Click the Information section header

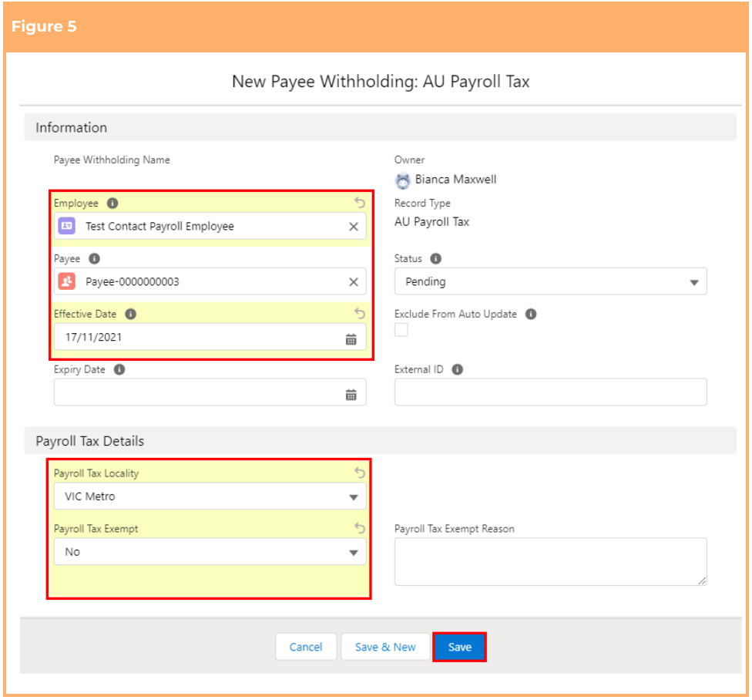coord(381,128)
